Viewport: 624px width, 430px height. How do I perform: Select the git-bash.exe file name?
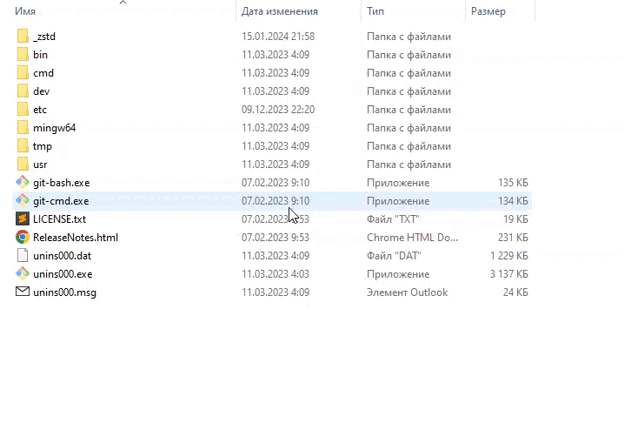pyautogui.click(x=61, y=183)
